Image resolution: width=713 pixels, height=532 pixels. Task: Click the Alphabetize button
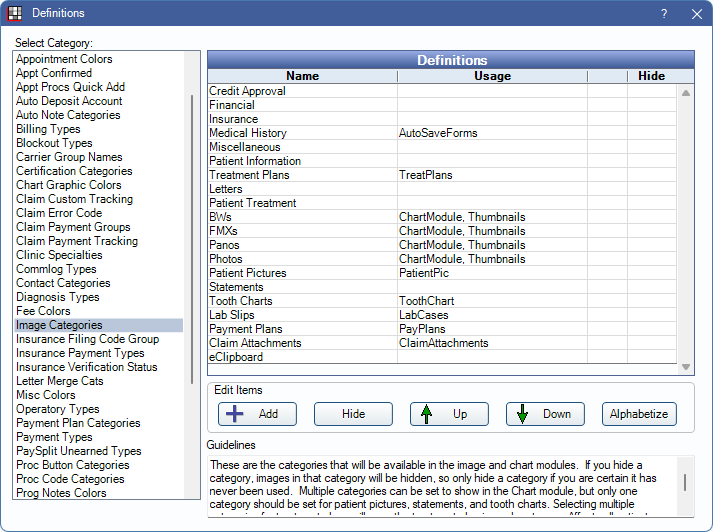point(640,414)
